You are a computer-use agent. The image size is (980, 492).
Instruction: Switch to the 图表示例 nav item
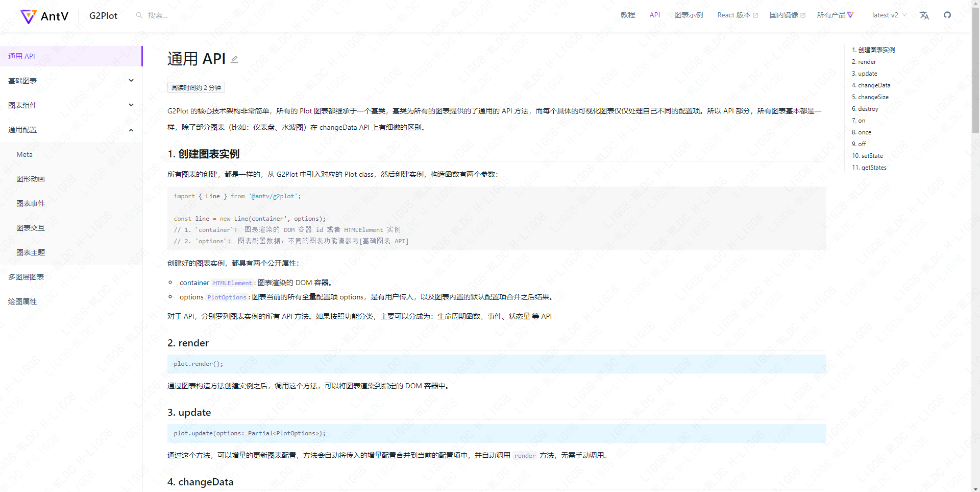[x=689, y=15]
